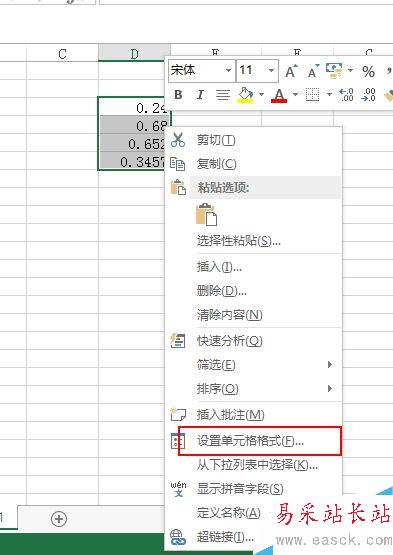Click increase decimal icon
Image resolution: width=393 pixels, height=555 pixels.
pos(346,95)
